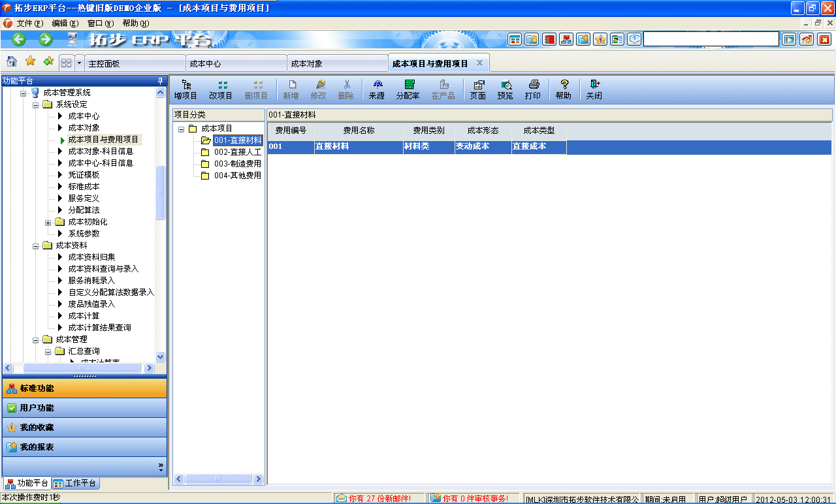Click inside the top-right search input box

tap(710, 38)
